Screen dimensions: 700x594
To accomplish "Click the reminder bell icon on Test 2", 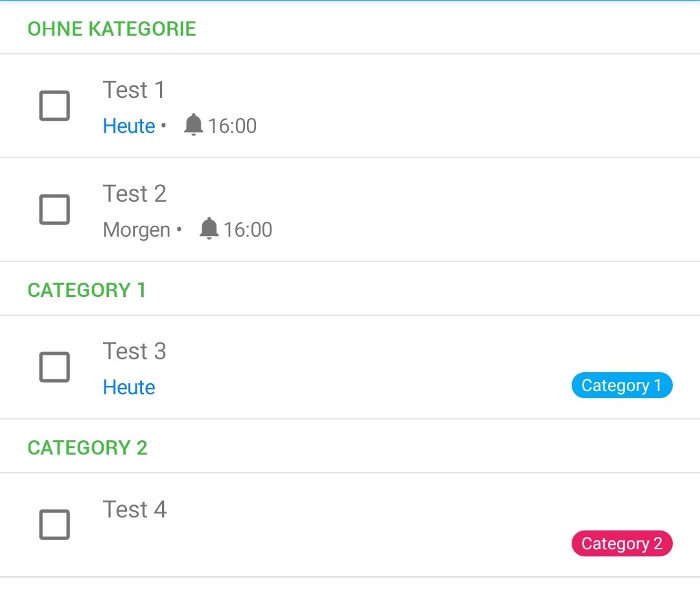I will coord(209,229).
